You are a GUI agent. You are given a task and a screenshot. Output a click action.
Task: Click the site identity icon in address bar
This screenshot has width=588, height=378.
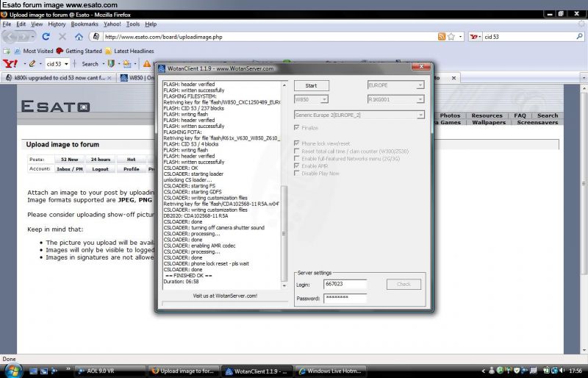(x=96, y=37)
